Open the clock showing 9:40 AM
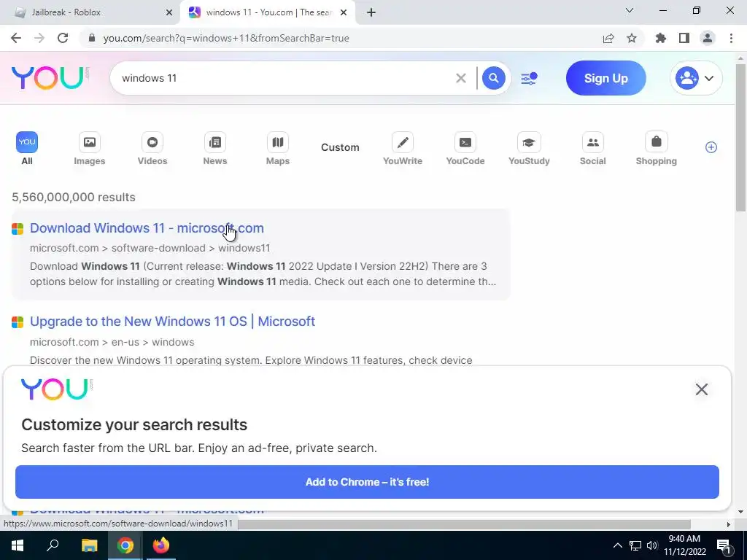This screenshot has width=747, height=560. (684, 545)
